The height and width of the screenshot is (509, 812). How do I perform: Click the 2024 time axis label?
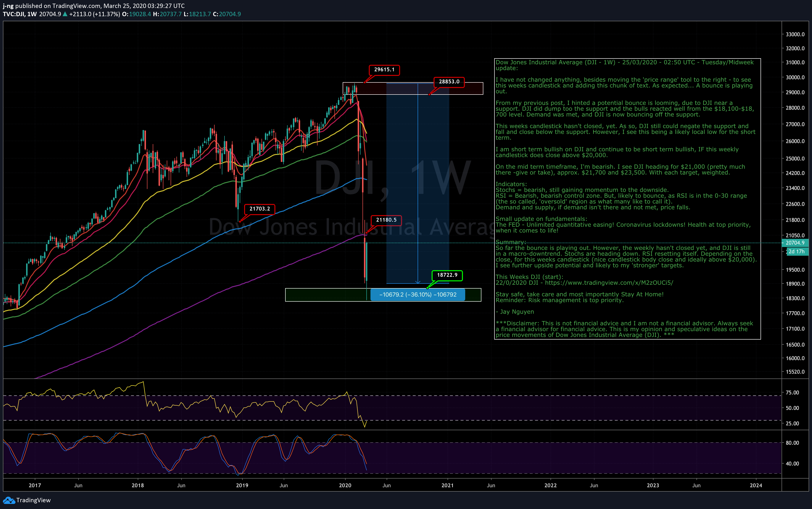coord(756,485)
